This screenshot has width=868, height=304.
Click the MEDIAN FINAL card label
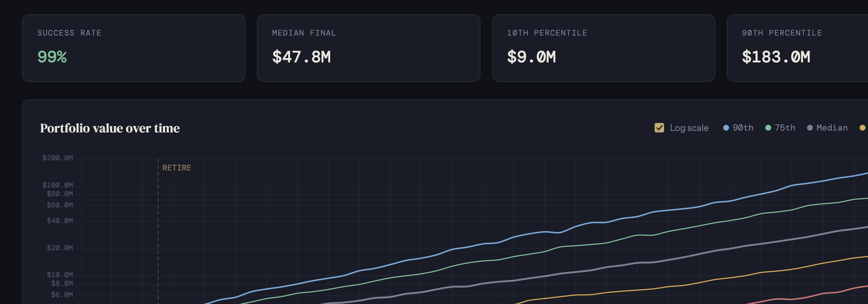click(304, 33)
